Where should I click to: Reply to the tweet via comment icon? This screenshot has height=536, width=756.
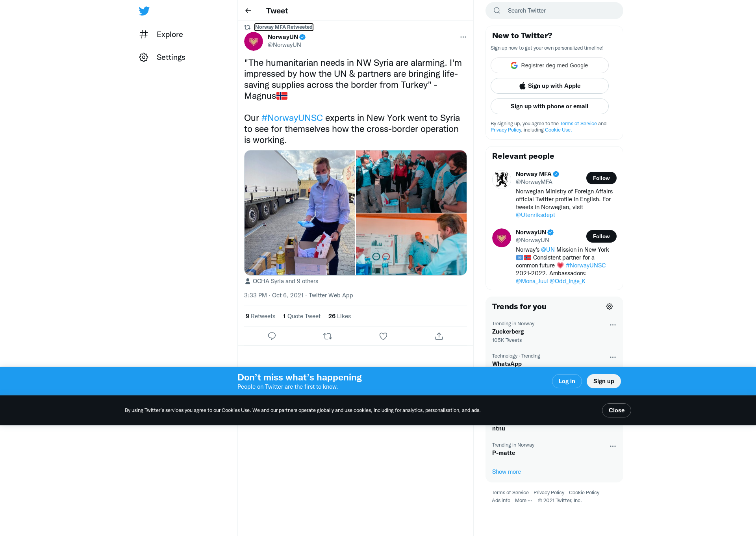[272, 336]
